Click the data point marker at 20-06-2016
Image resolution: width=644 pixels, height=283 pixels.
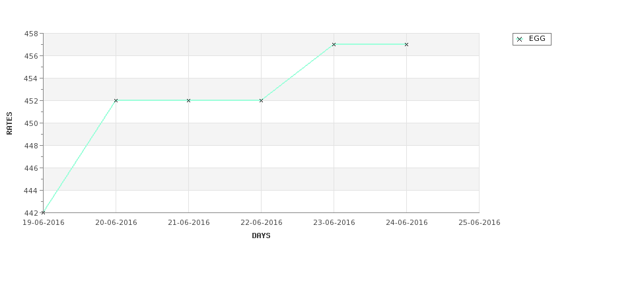click(116, 100)
